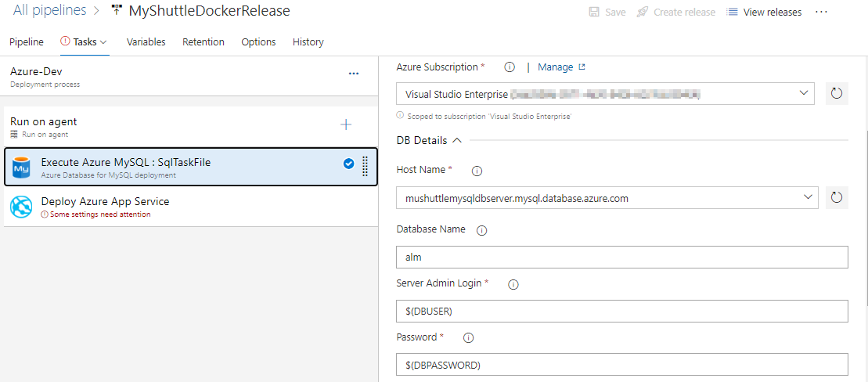Click the warning icon under Deploy Azure App Service
This screenshot has height=382, width=868.
pos(45,214)
